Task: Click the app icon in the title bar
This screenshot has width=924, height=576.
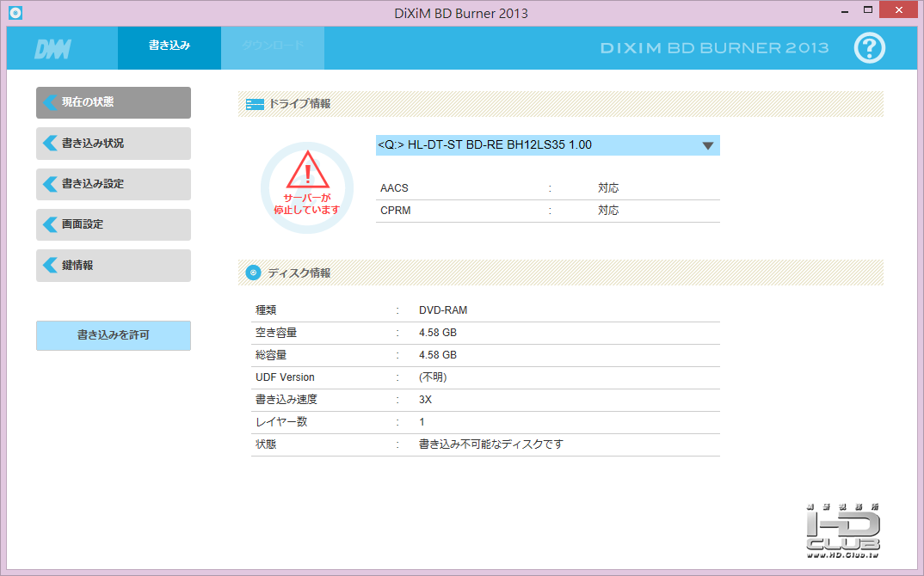Action: click(15, 12)
